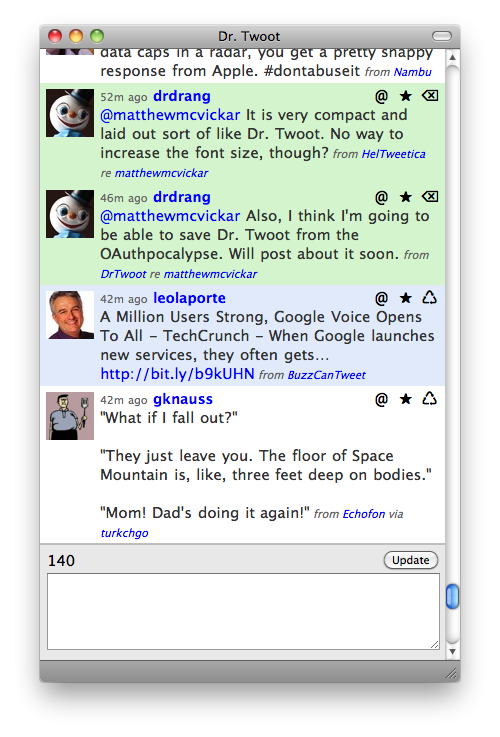500x737 pixels.
Task: Reply to drdrang's 46m ago tweet
Action: coord(381,197)
